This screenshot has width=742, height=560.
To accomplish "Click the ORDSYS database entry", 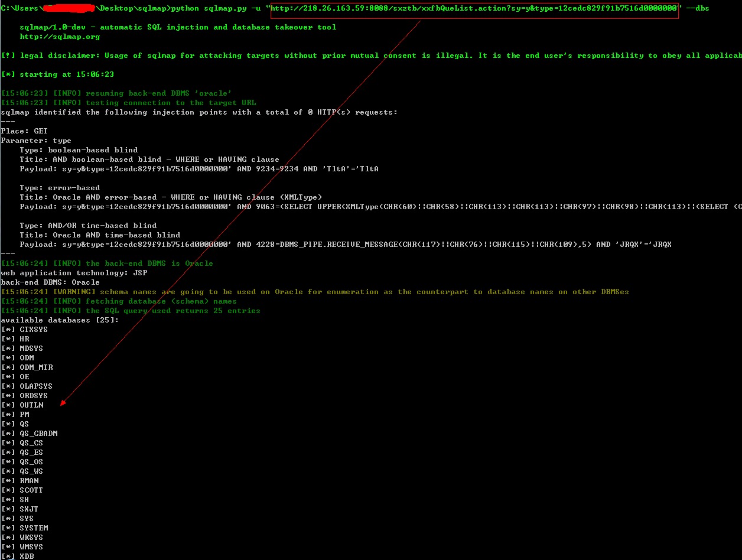I will point(24,396).
